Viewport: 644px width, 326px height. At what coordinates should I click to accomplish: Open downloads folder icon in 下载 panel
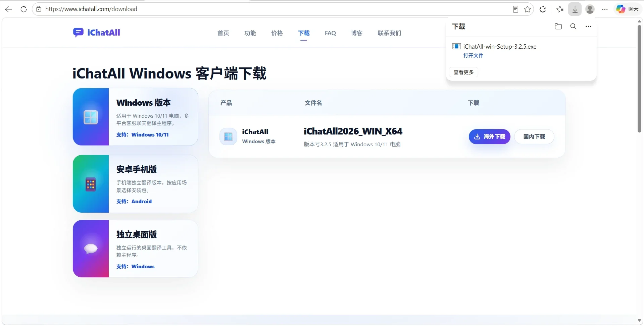(558, 26)
